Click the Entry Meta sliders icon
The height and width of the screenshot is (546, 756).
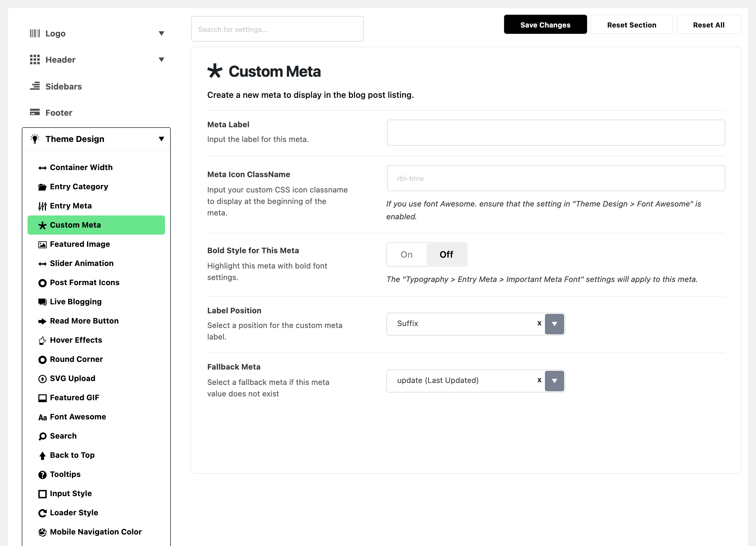(42, 206)
